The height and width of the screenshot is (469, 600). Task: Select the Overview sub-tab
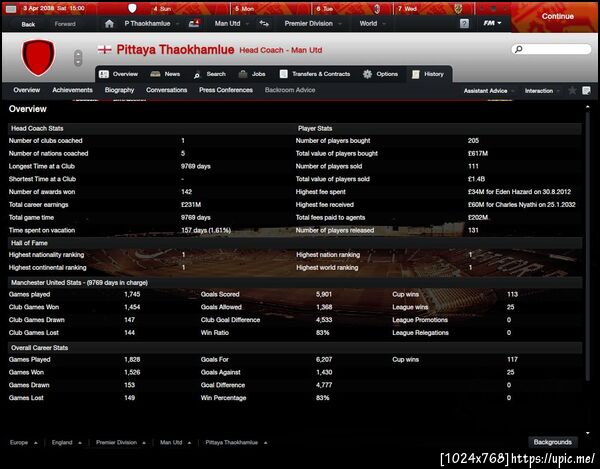[x=26, y=90]
